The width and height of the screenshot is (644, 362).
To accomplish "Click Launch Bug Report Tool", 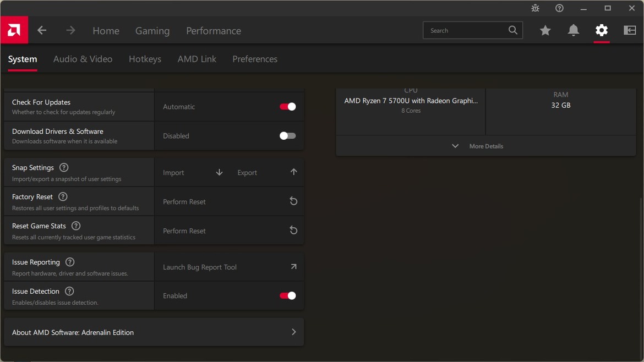I will pos(229,267).
